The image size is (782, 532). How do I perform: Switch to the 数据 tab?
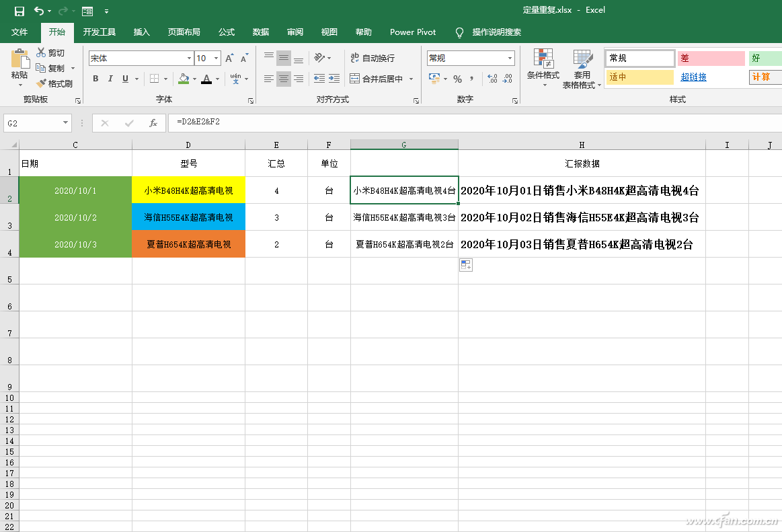point(260,32)
